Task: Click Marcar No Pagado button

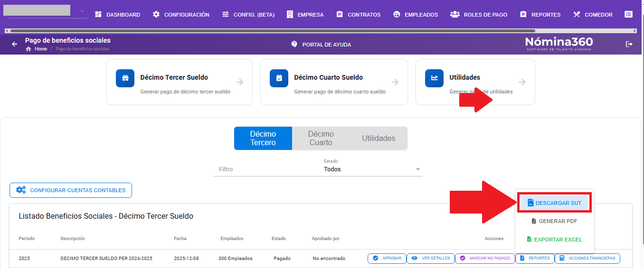Action: click(485, 259)
